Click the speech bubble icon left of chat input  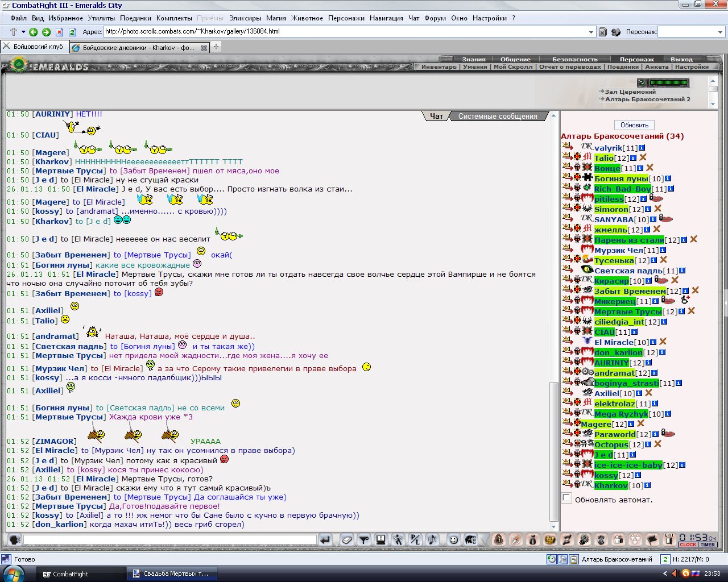14,539
